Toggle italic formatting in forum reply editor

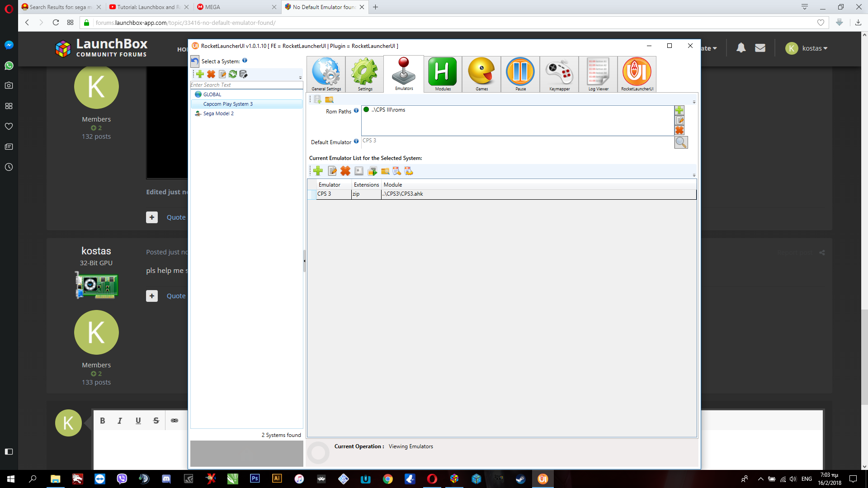(x=120, y=421)
